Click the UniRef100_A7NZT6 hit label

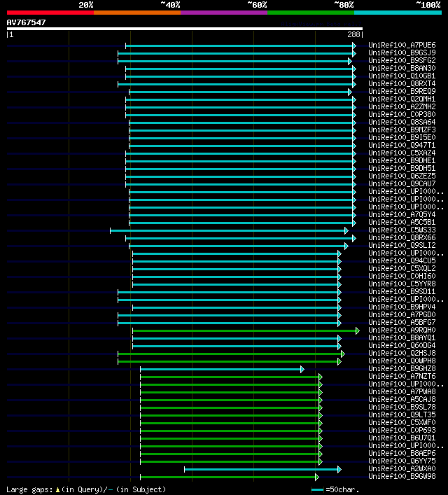tap(402, 376)
